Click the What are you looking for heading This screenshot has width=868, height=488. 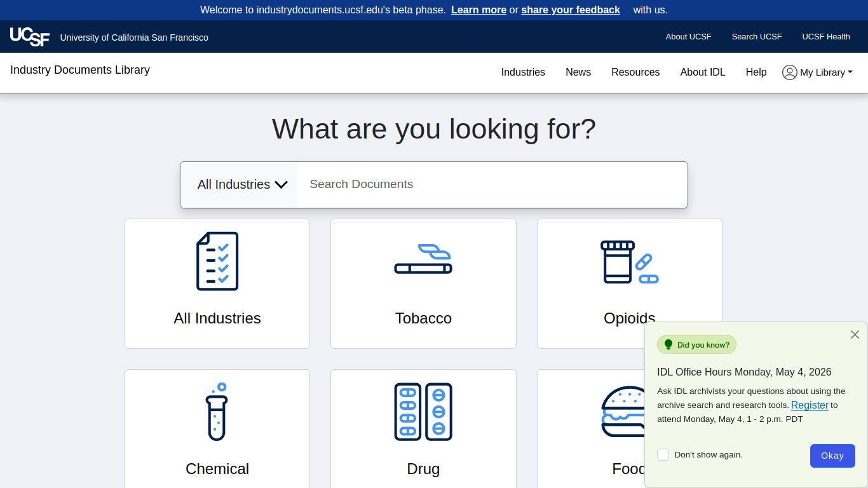434,129
